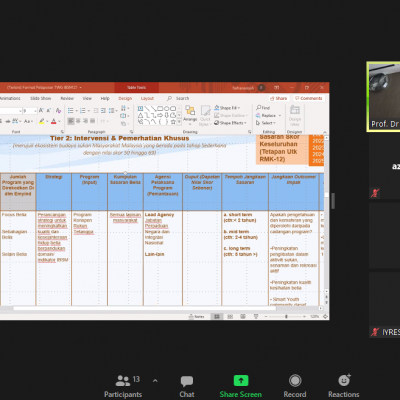Open the Review ribbon tab
Image resolution: width=400 pixels, height=400 pixels.
67,98
